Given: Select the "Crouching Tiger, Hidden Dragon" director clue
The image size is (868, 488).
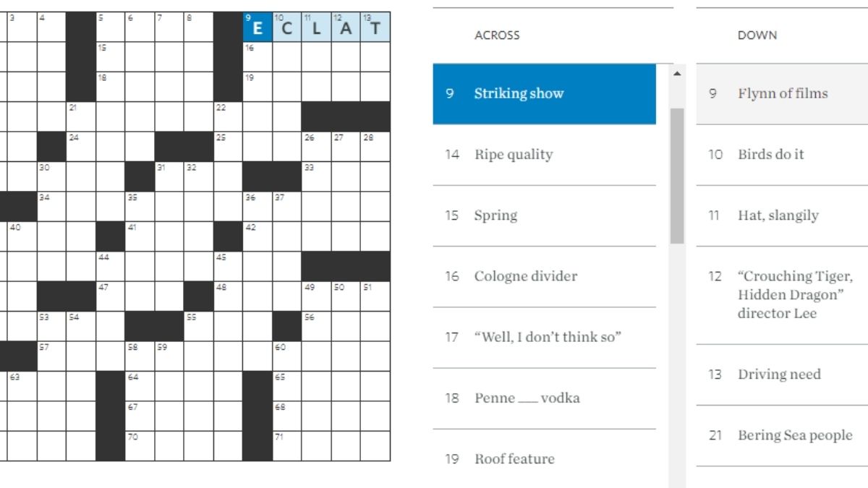Looking at the screenshot, I should [x=782, y=294].
